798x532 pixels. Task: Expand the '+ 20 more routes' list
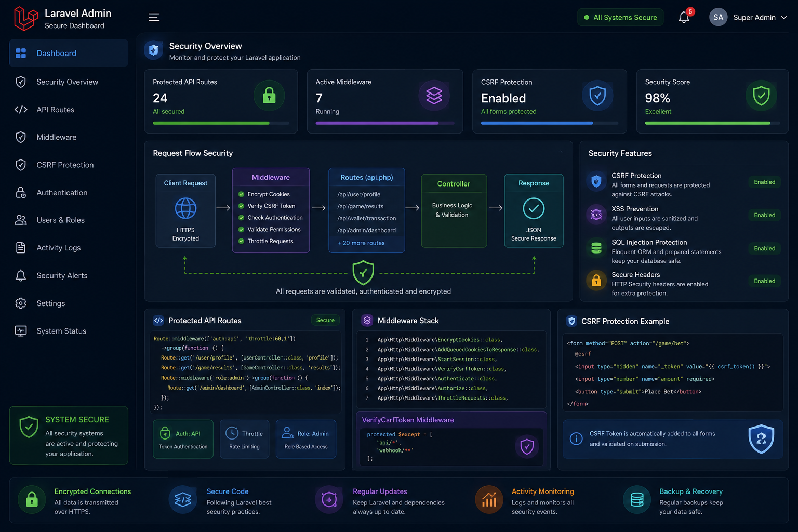tap(361, 243)
